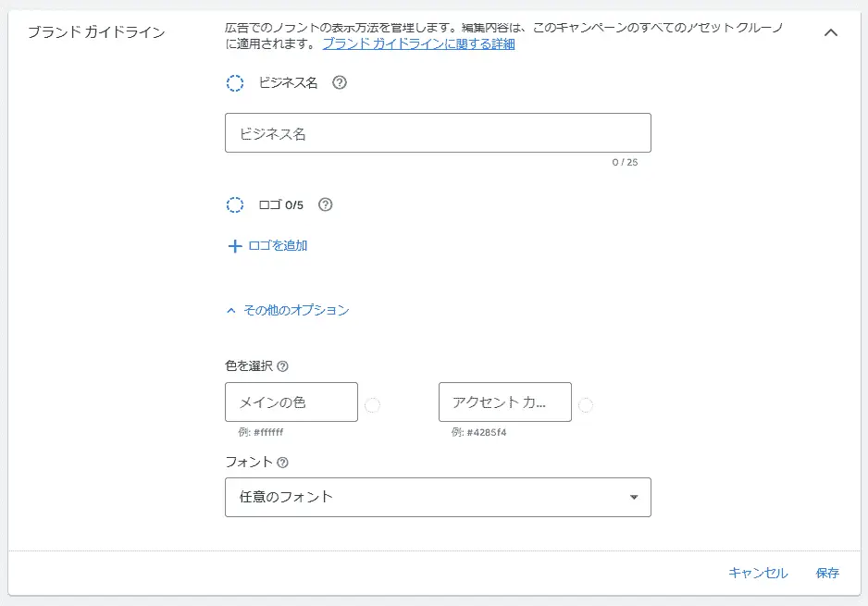This screenshot has height=606, width=868.
Task: Open the 色を選択 help tooltip icon
Action: tap(281, 365)
